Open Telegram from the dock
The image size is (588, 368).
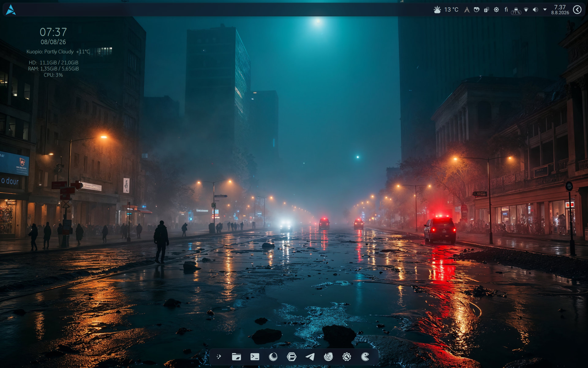310,357
